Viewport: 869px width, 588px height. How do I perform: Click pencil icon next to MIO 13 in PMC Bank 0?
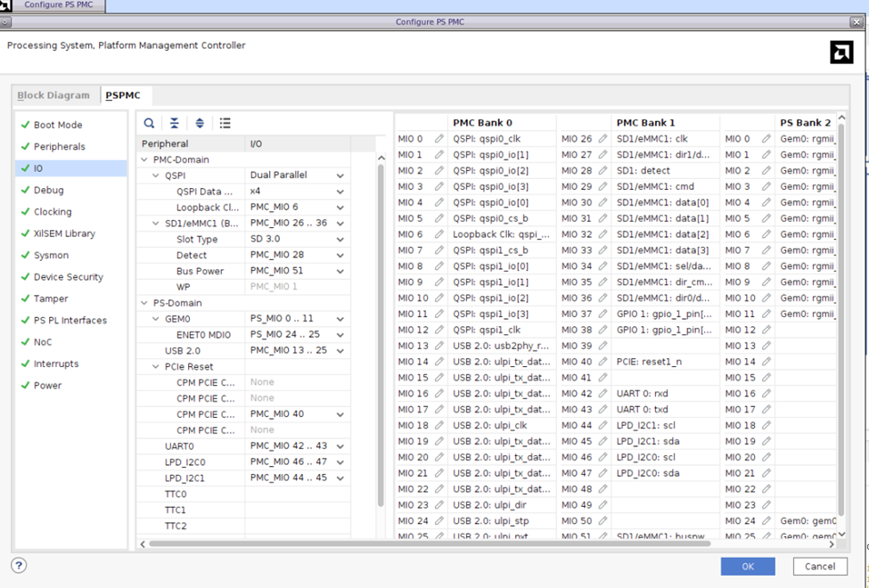click(439, 346)
